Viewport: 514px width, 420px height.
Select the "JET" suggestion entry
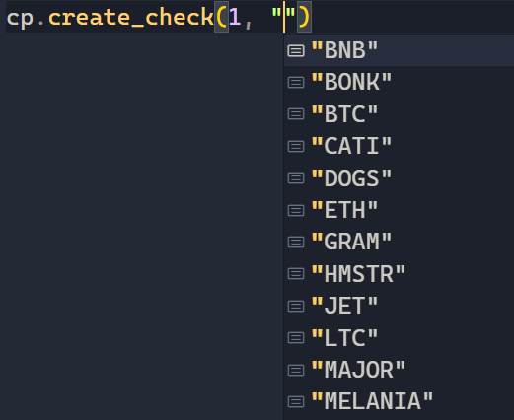[x=399, y=306]
